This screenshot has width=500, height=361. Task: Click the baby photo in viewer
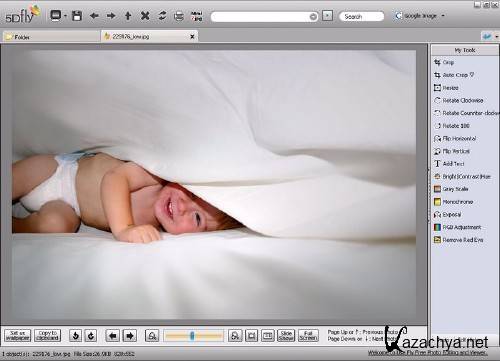pyautogui.click(x=214, y=184)
